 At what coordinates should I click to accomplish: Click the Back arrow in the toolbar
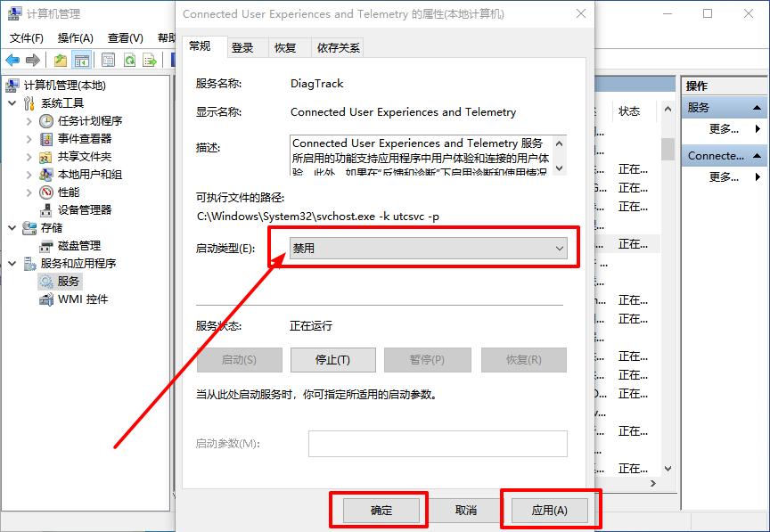[x=12, y=60]
